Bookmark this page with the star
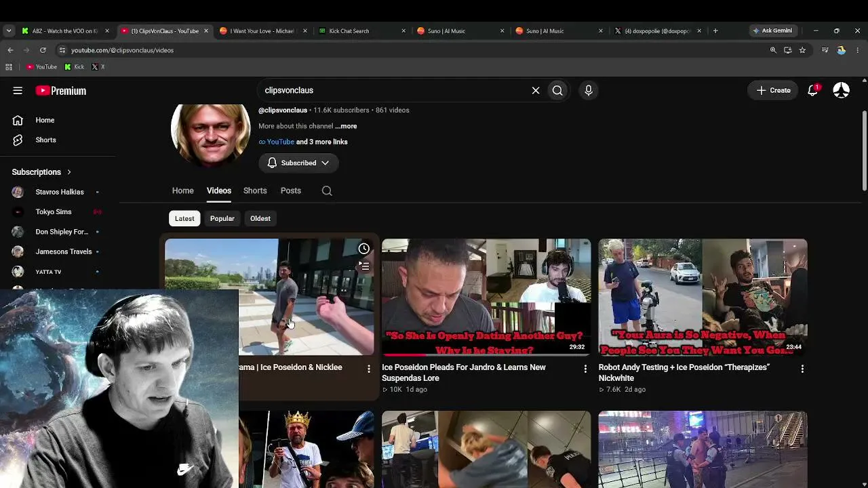 (x=802, y=50)
